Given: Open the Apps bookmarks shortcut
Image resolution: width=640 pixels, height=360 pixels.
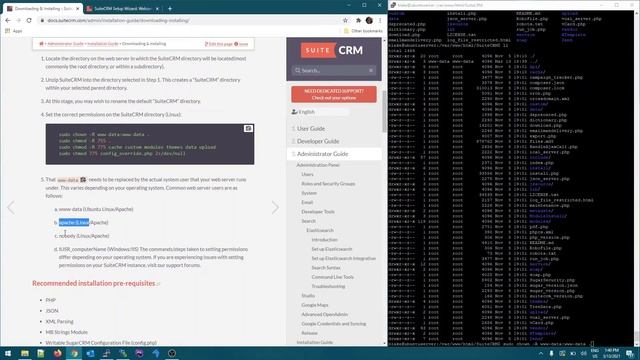Looking at the screenshot, I should pyautogui.click(x=13, y=31).
